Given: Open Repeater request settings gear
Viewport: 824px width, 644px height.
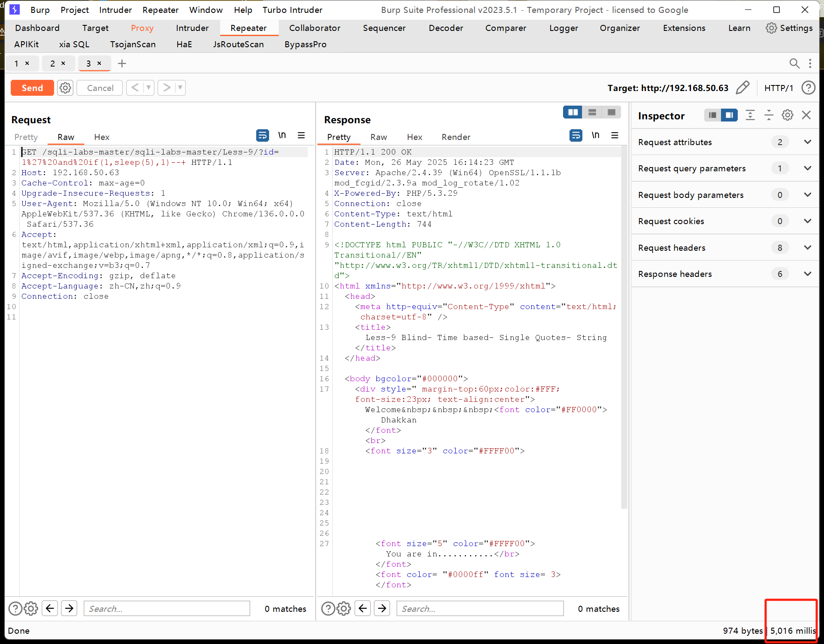Looking at the screenshot, I should pyautogui.click(x=65, y=88).
